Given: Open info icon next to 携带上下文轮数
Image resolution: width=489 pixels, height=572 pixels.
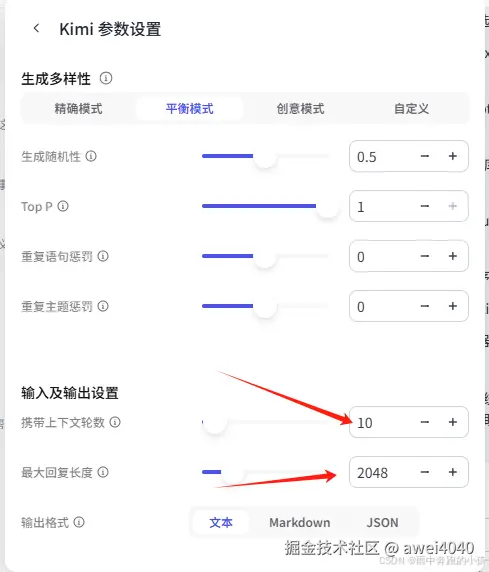Looking at the screenshot, I should tap(115, 422).
